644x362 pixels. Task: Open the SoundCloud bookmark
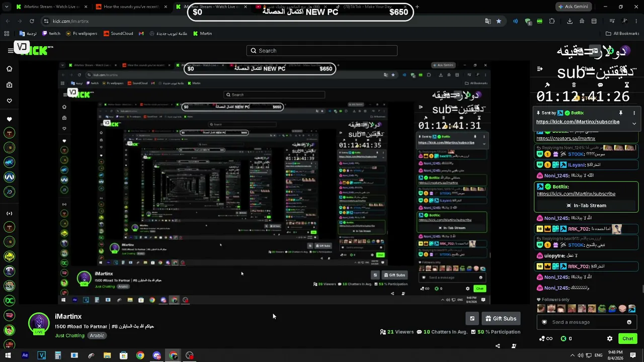[x=118, y=34]
